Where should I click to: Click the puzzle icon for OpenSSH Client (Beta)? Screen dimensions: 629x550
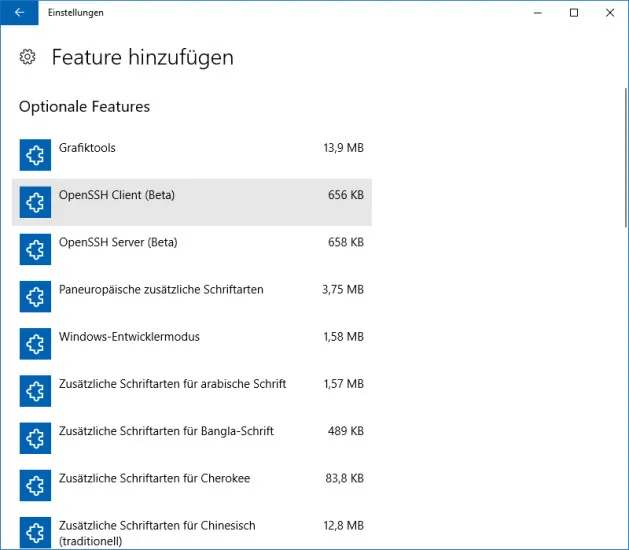[35, 202]
